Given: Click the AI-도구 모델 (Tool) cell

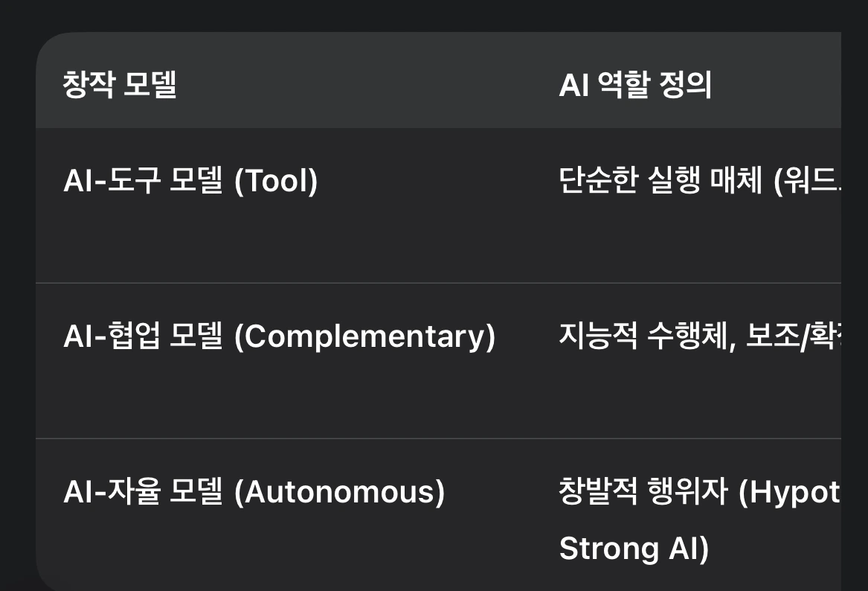Looking at the screenshot, I should point(190,181).
